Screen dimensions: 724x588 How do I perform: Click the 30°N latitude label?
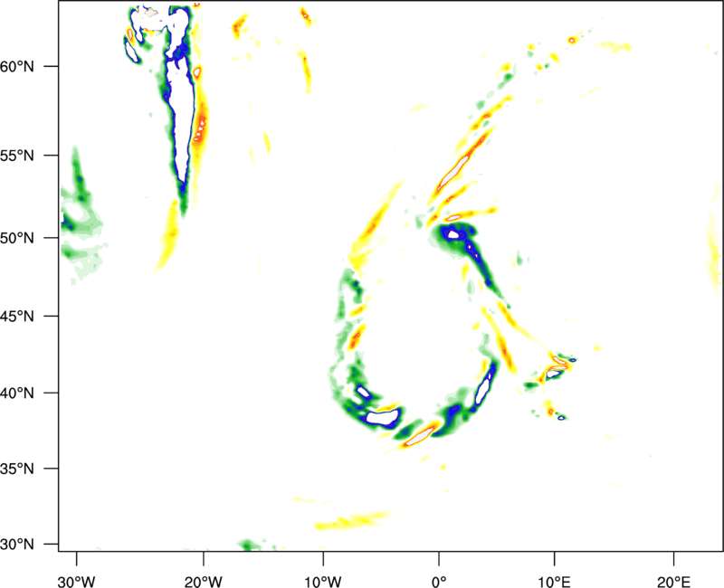tap(17, 545)
